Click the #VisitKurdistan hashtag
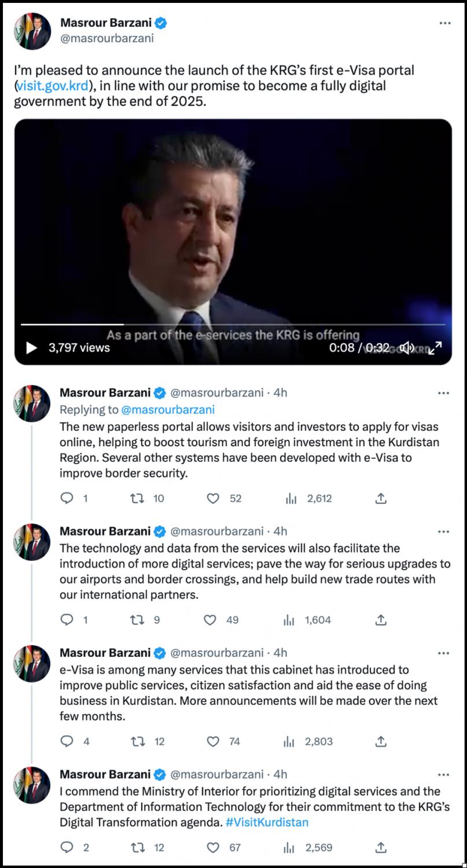 [266, 822]
